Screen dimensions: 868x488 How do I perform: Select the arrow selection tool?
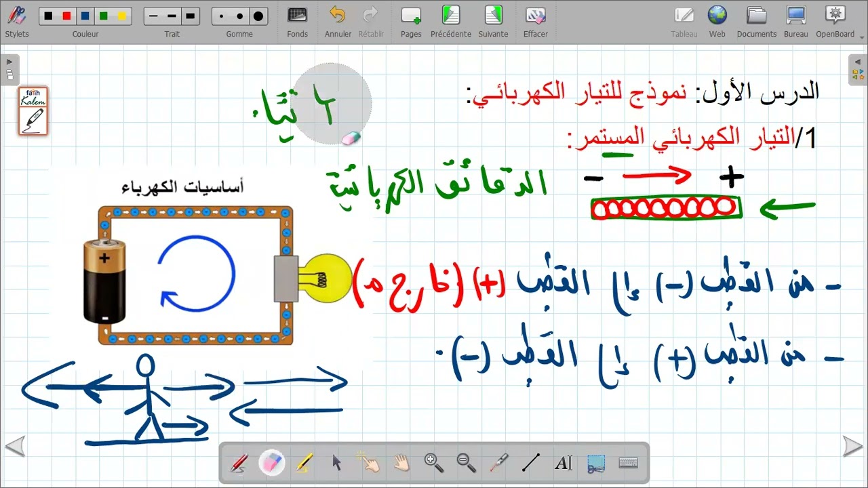point(336,463)
